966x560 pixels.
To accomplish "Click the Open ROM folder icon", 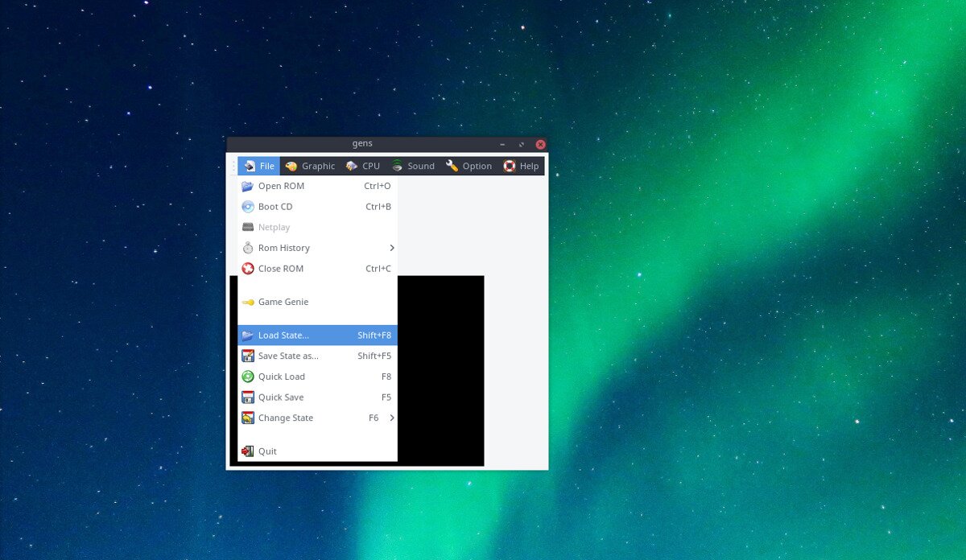I will tap(248, 186).
